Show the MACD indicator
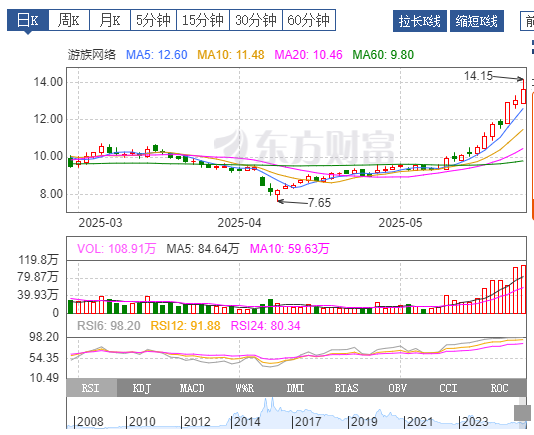The width and height of the screenshot is (534, 435). pos(193,388)
